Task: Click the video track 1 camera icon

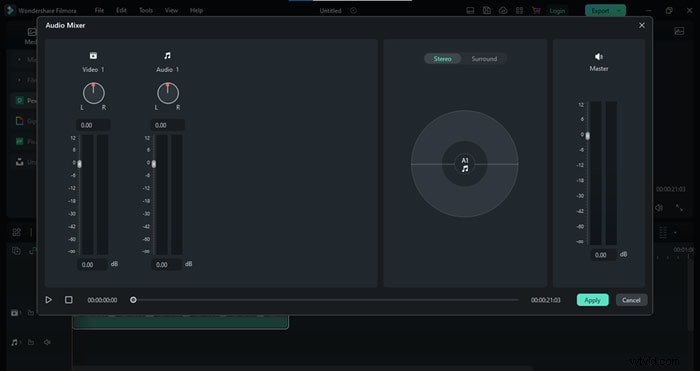Action: [x=15, y=313]
